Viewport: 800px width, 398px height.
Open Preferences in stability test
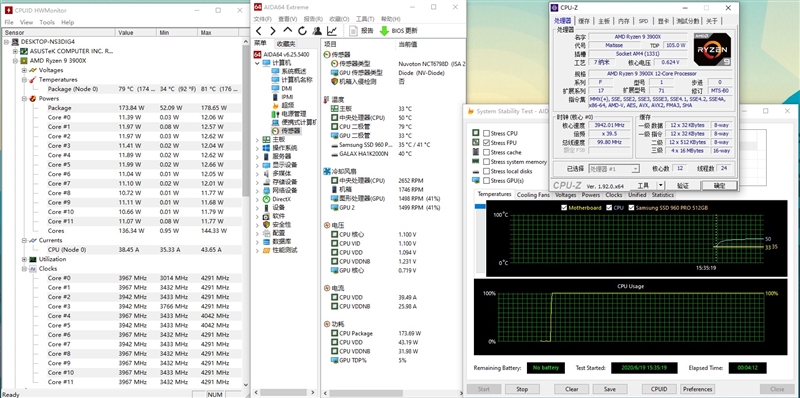697,389
